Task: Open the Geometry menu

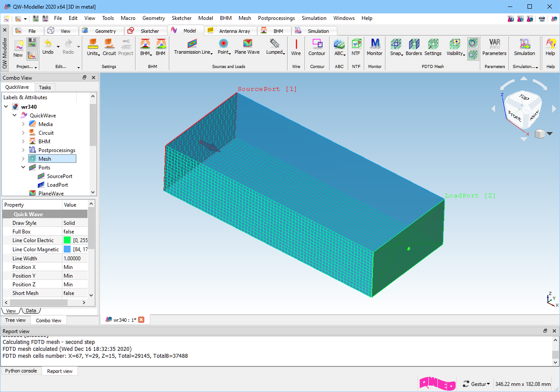Action: click(154, 18)
